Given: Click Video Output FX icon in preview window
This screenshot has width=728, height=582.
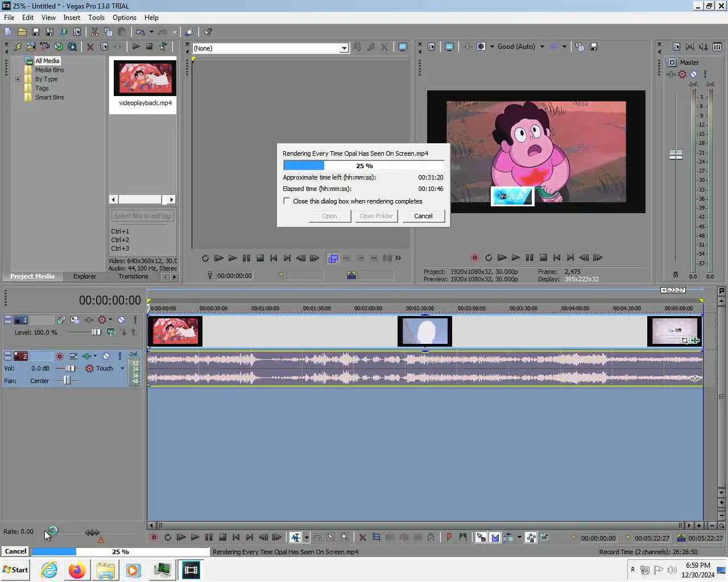Looking at the screenshot, I should [x=467, y=47].
